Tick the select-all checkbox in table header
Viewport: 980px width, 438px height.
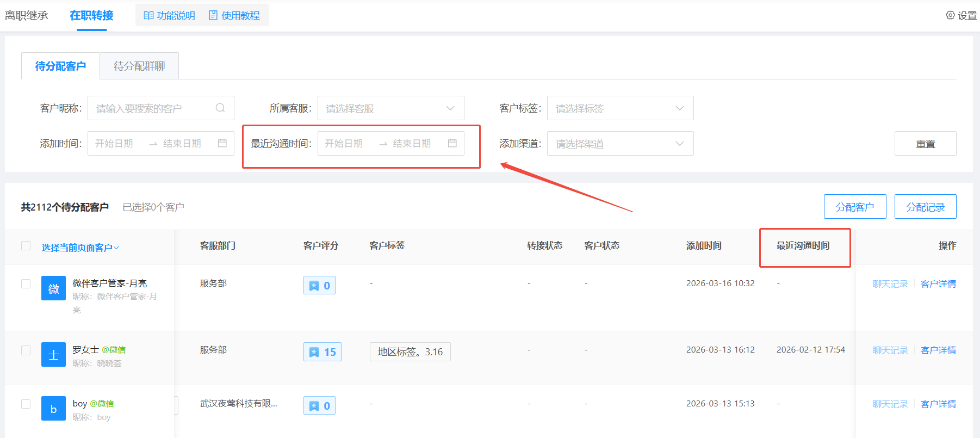tap(26, 246)
